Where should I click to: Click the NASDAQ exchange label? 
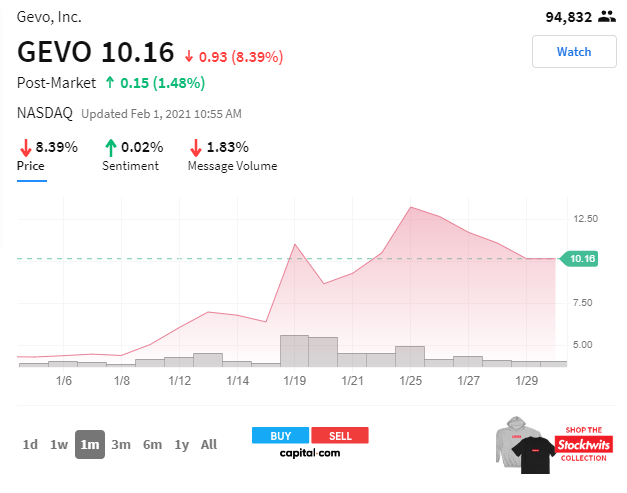(45, 113)
